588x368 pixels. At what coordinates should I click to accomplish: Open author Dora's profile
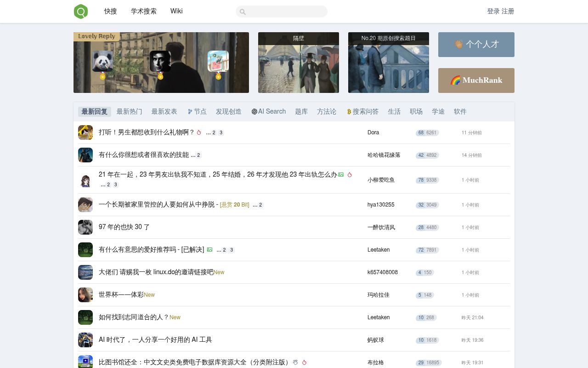point(373,132)
